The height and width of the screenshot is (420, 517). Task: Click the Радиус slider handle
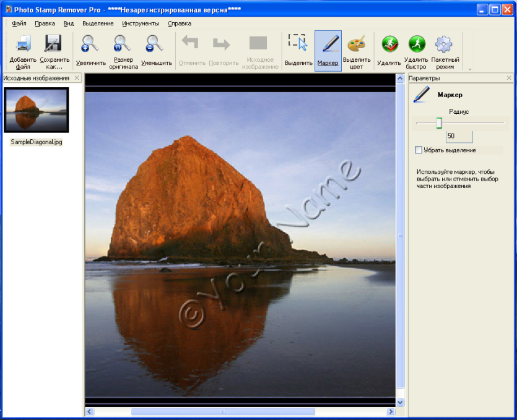[439, 123]
